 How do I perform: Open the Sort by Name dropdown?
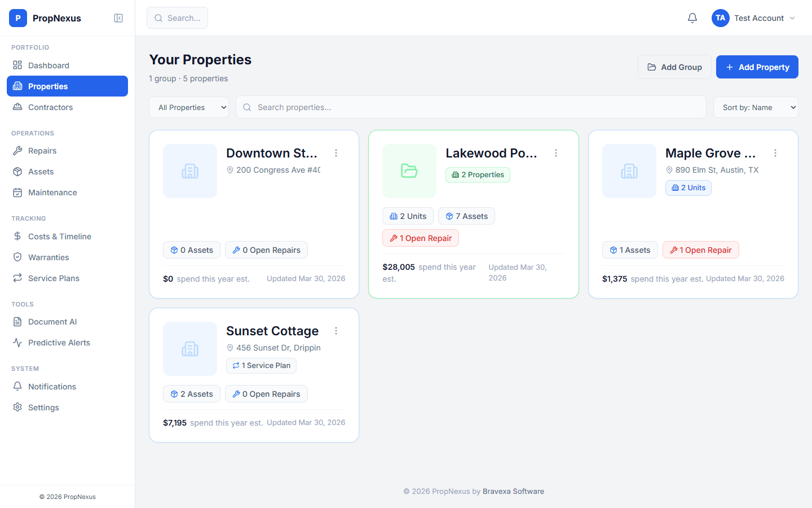click(756, 107)
